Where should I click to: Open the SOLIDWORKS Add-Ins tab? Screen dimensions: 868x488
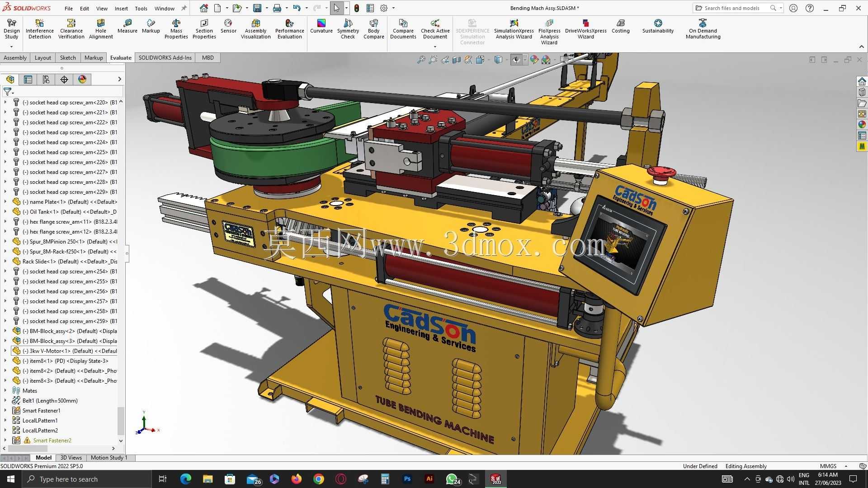click(x=165, y=58)
